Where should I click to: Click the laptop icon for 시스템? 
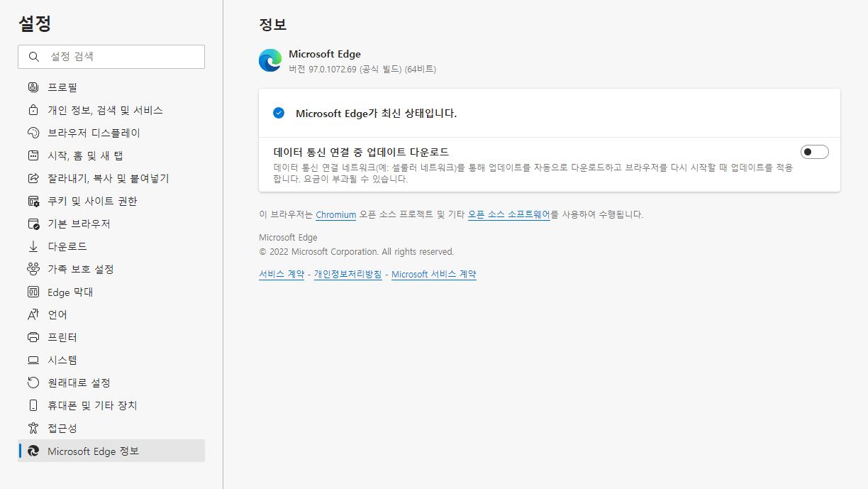[33, 360]
